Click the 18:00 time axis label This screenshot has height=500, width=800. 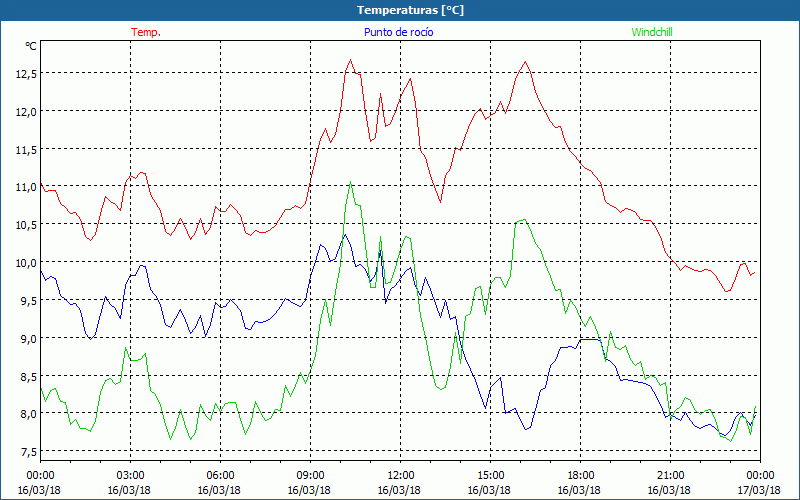(x=580, y=476)
